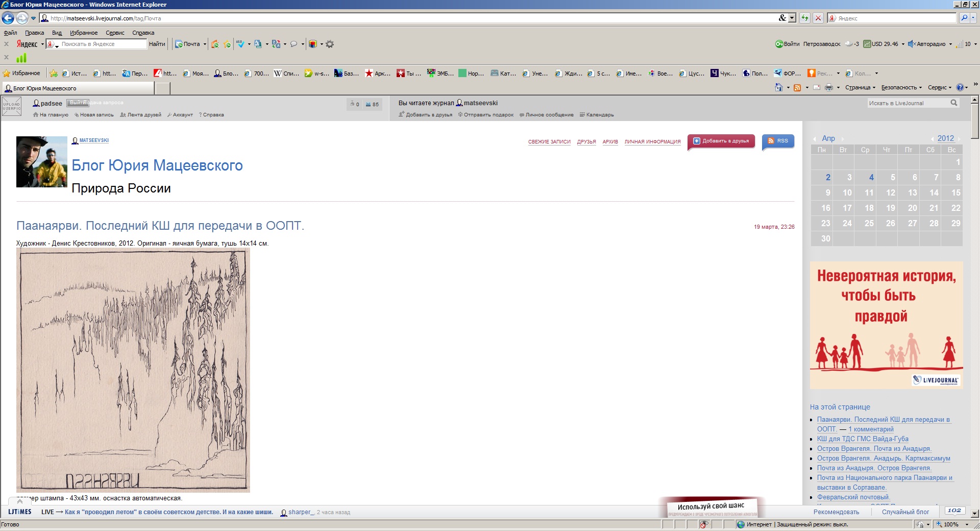Click the red Добавить в друзья button
The image size is (980, 531).
click(721, 141)
